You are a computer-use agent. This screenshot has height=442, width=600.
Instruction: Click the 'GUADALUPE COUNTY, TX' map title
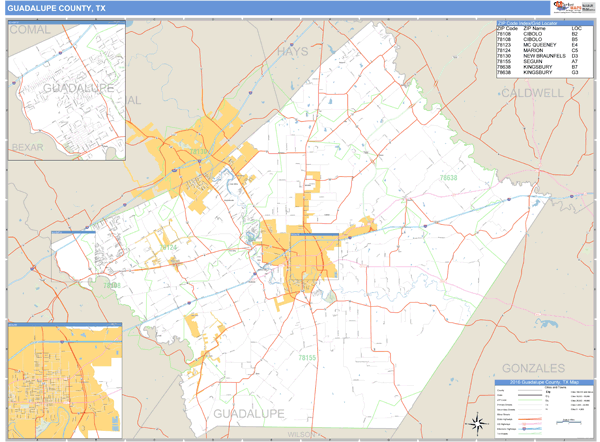click(56, 8)
